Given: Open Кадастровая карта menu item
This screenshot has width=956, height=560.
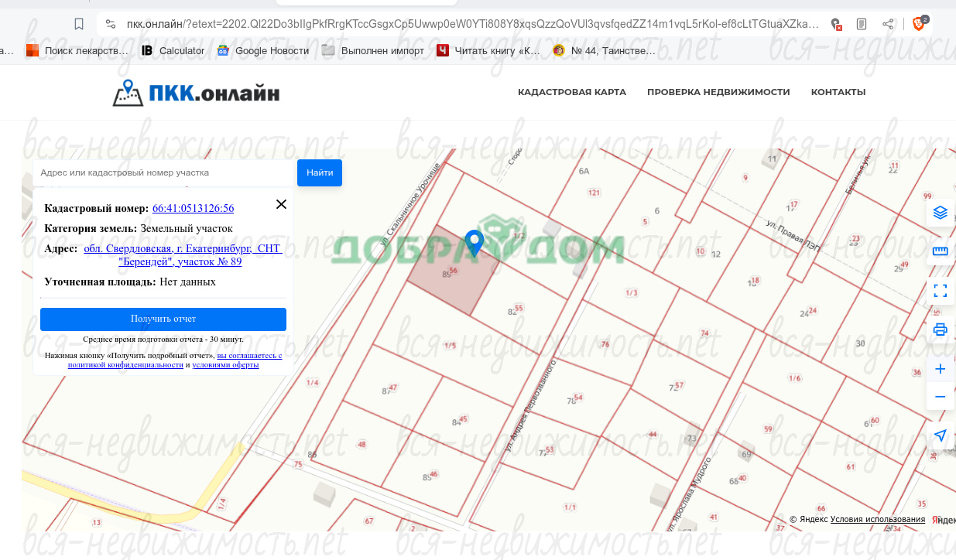Looking at the screenshot, I should (x=571, y=92).
